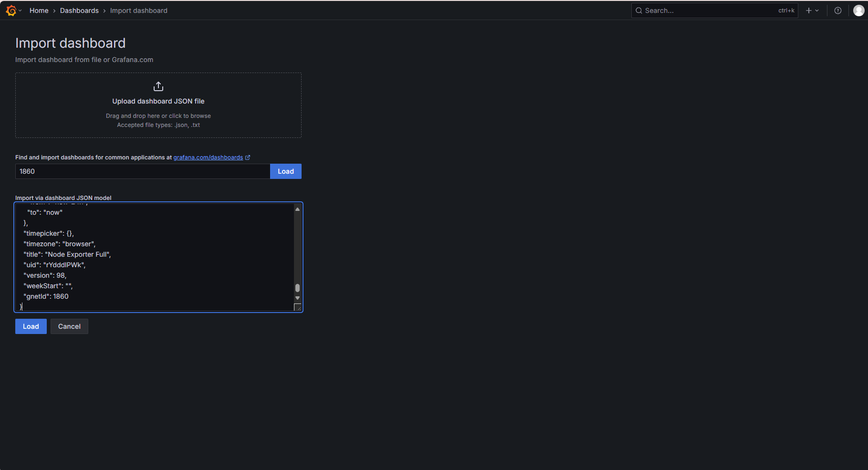Open grafana.com/dashboards link
The image size is (868, 470).
point(208,157)
